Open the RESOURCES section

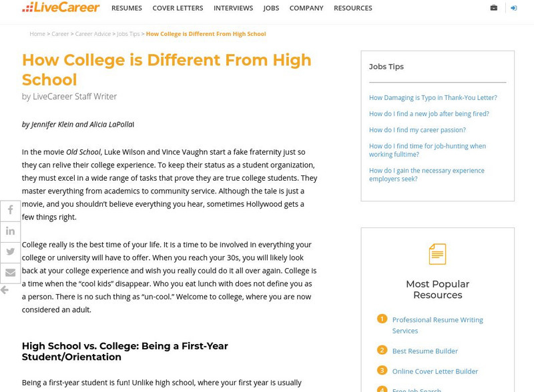(353, 8)
